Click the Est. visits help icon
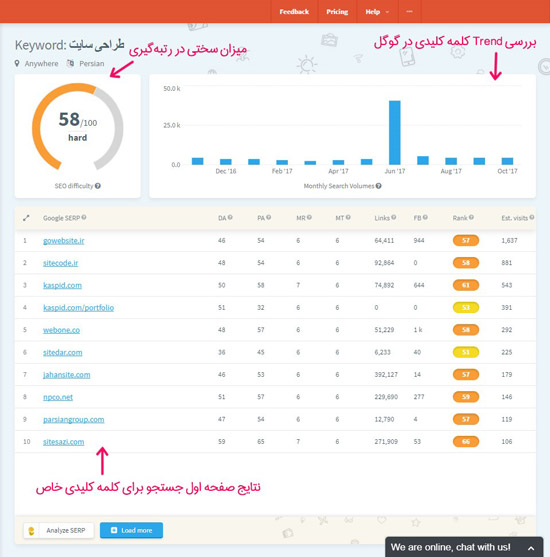This screenshot has height=557, width=550. 532,217
